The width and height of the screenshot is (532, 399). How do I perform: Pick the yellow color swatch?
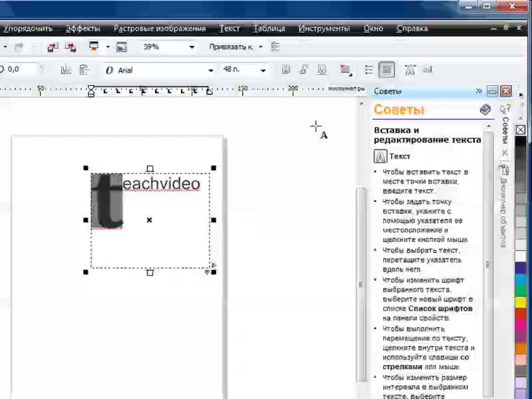point(521,303)
